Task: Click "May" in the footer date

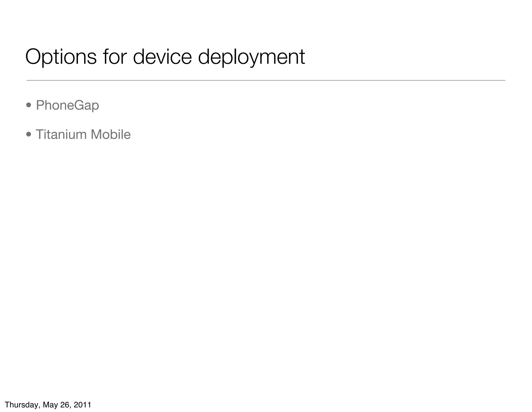Action: point(50,405)
